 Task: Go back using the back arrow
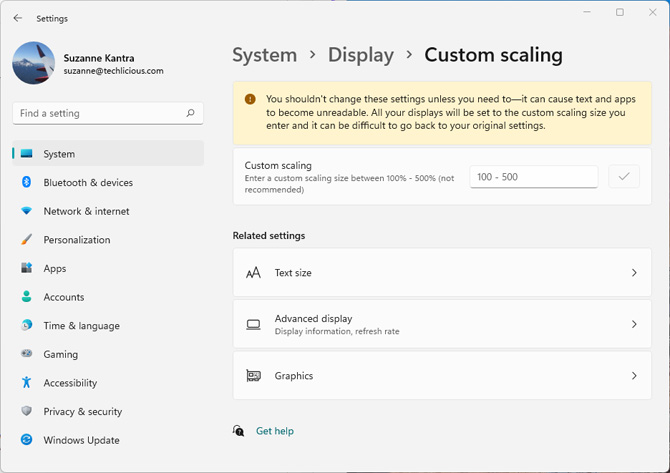click(x=18, y=18)
